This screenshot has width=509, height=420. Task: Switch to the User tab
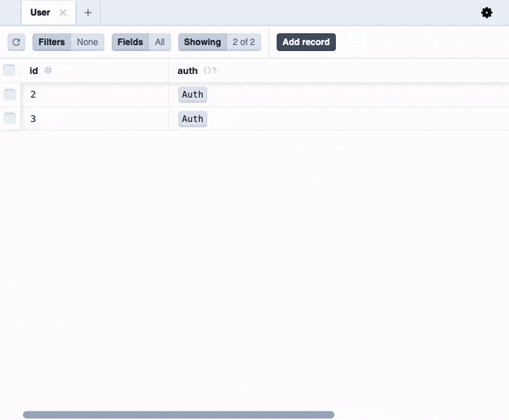(40, 13)
